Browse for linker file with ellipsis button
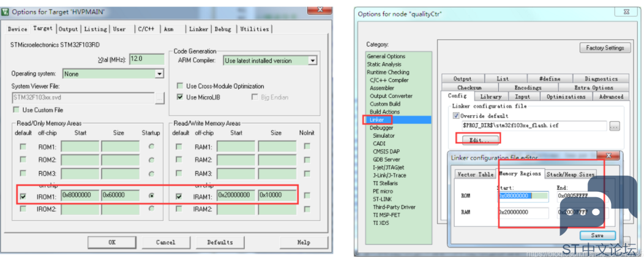644x264 pixels. [x=615, y=127]
